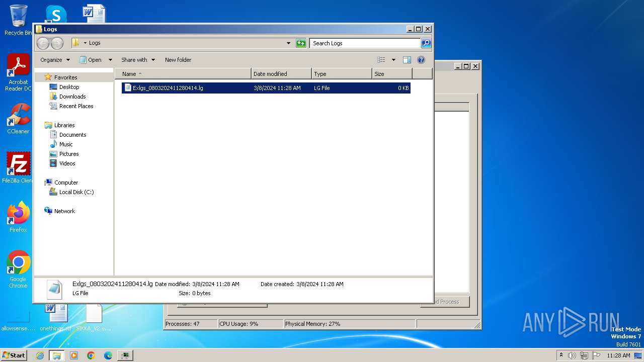Select the onethings.rtf desktop file
The width and height of the screenshot is (644, 362).
tap(56, 318)
